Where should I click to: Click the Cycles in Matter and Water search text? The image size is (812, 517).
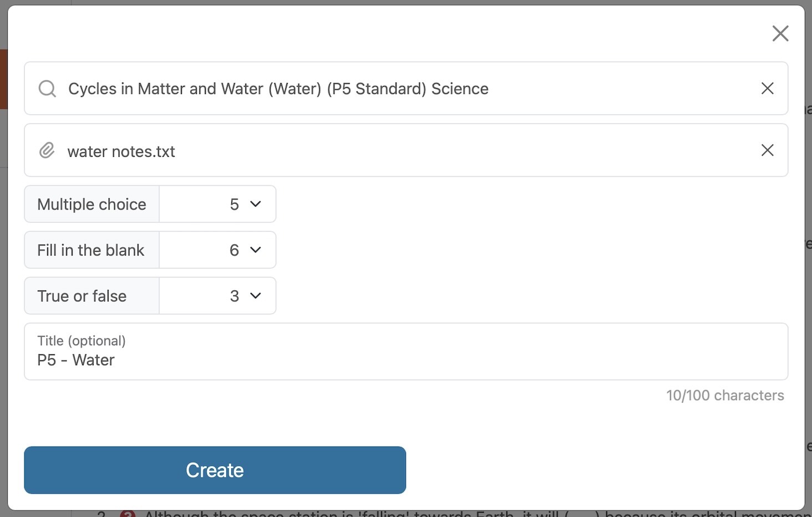pyautogui.click(x=278, y=89)
